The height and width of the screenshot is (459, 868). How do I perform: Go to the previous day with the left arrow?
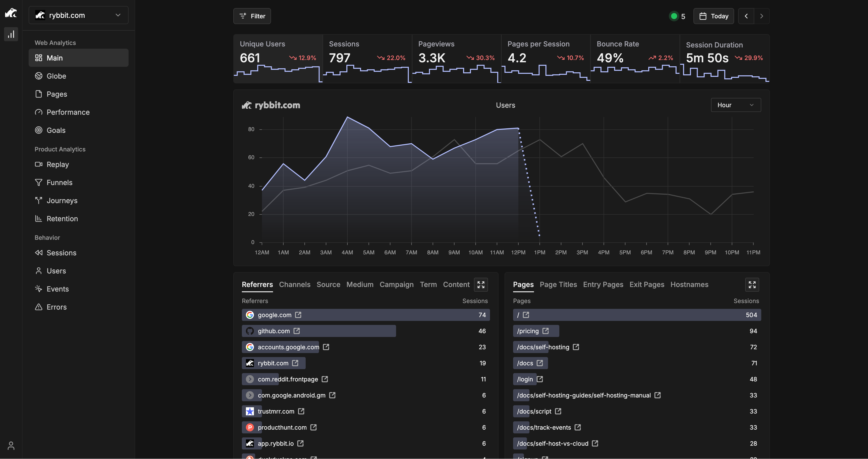point(746,16)
